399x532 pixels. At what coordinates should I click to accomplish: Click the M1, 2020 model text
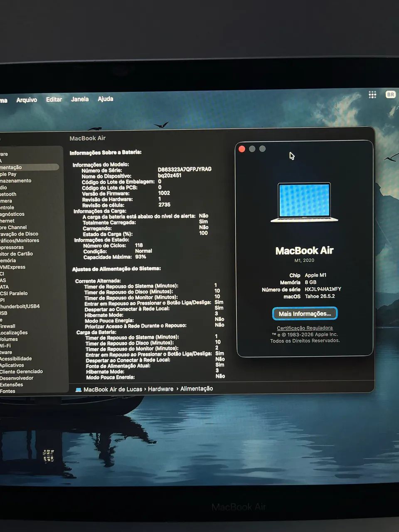coord(304,261)
